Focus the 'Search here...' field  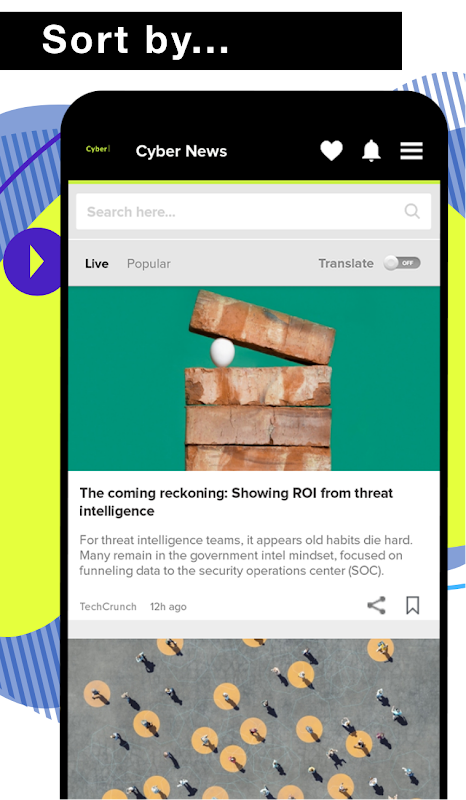pyautogui.click(x=254, y=211)
